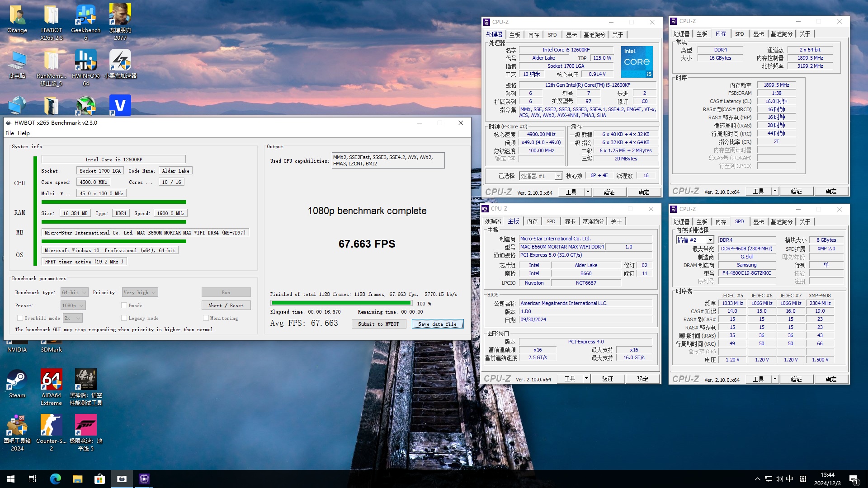Viewport: 868px width, 488px height.
Task: Show hidden system tray icons
Action: [757, 479]
